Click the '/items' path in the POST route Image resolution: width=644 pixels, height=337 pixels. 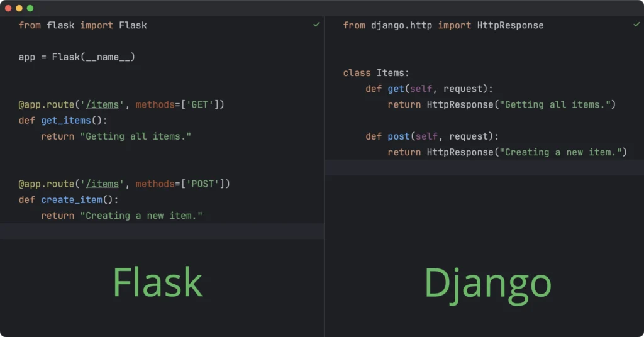pyautogui.click(x=103, y=184)
